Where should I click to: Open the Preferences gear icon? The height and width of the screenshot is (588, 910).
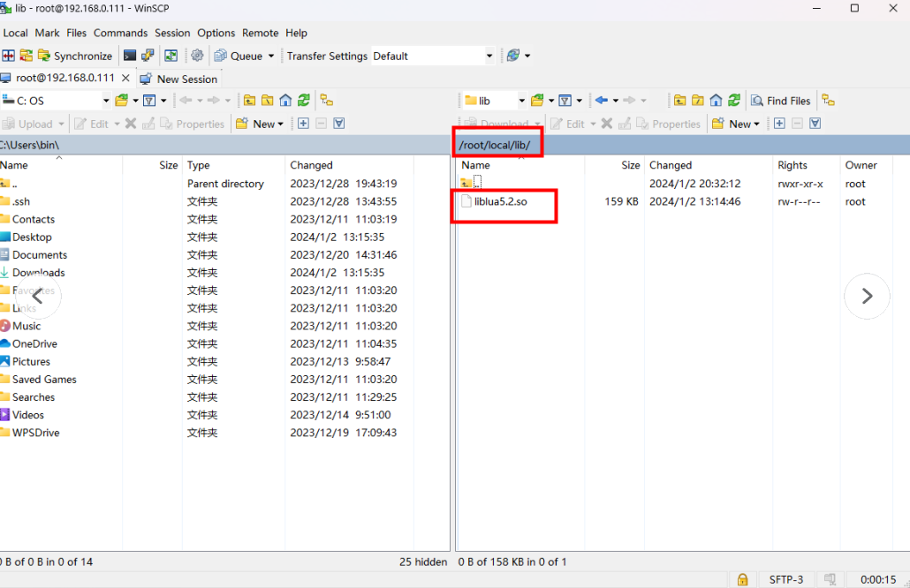point(197,56)
